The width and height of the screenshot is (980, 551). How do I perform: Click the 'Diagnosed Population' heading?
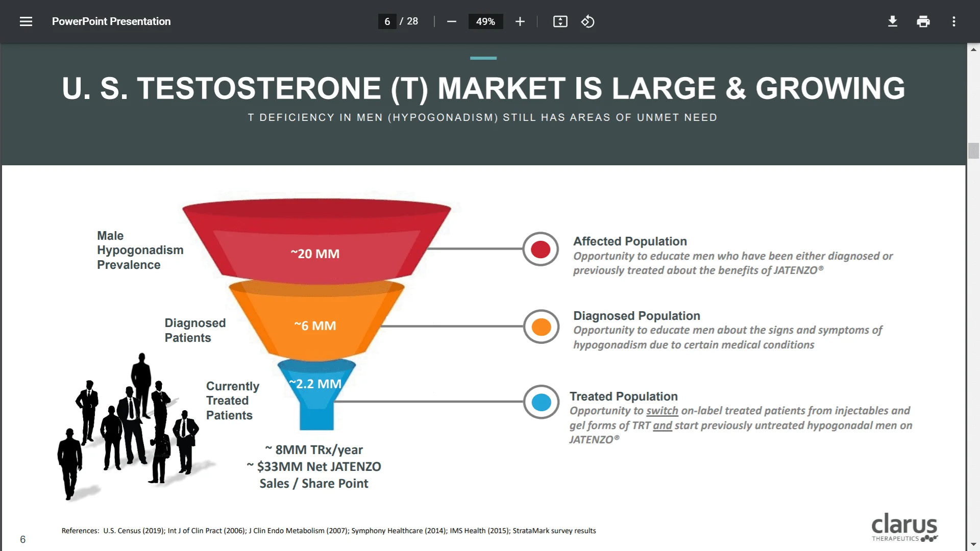point(636,316)
